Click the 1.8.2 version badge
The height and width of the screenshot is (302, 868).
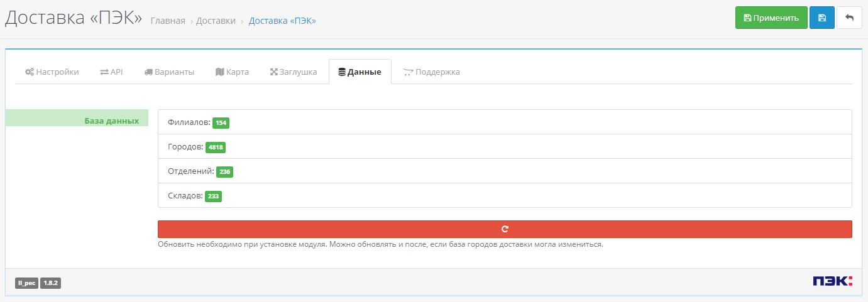pyautogui.click(x=51, y=283)
